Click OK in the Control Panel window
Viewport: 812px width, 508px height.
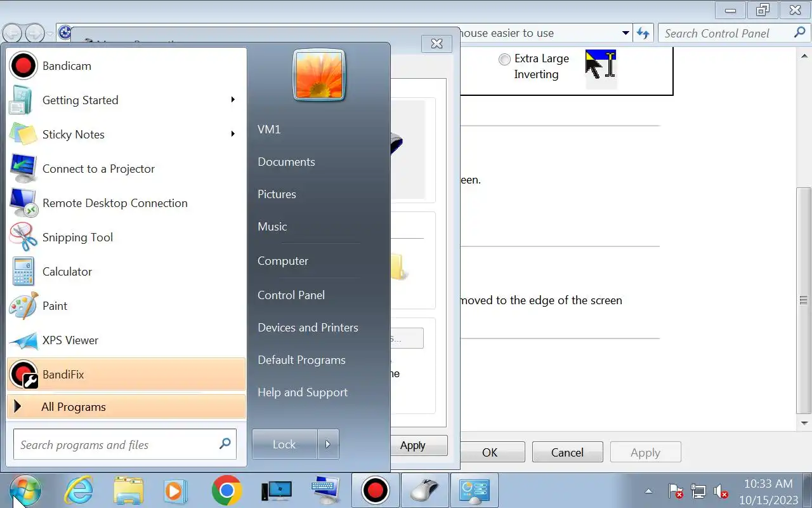pos(490,453)
